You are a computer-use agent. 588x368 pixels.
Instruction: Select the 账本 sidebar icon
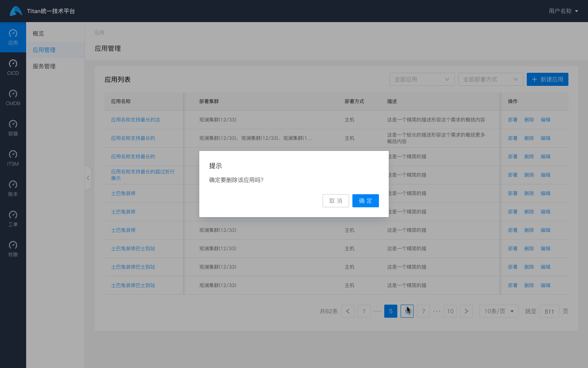click(x=13, y=188)
